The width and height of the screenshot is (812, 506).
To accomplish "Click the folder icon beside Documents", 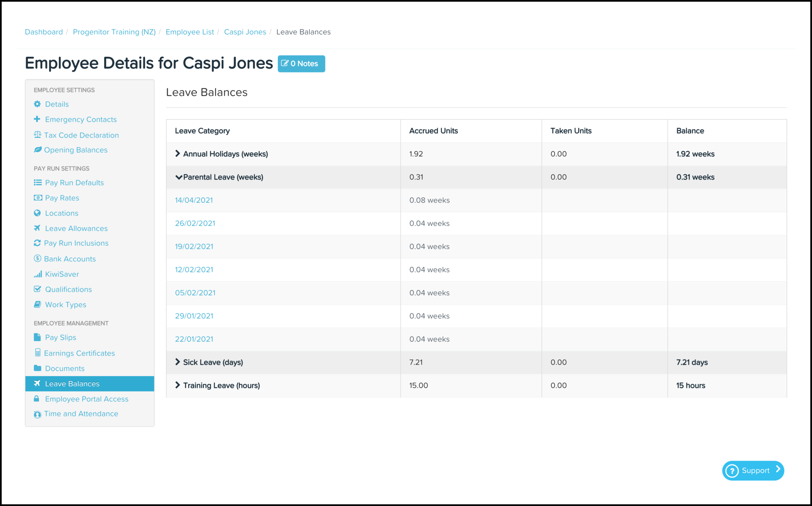I will pos(38,368).
